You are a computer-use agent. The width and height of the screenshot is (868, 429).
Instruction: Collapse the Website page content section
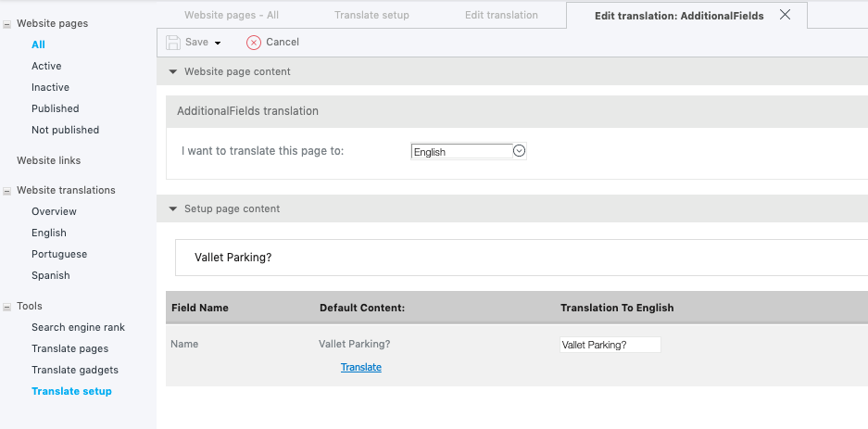[172, 71]
